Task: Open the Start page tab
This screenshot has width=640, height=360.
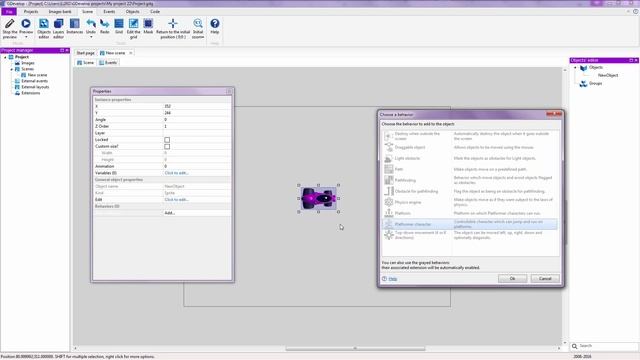Action: tap(85, 53)
